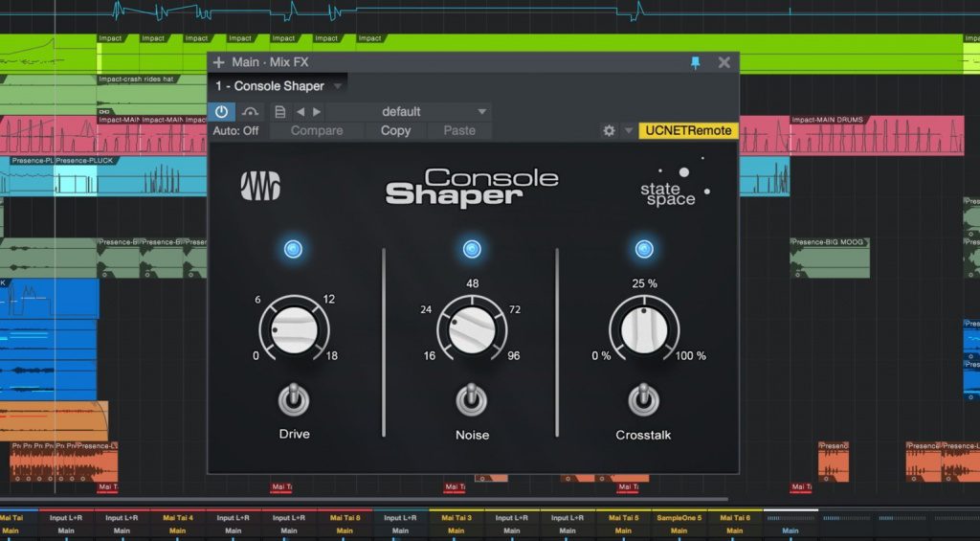This screenshot has width=980, height=541.
Task: Click the 'Crosstalk' label text
Action: coord(643,436)
